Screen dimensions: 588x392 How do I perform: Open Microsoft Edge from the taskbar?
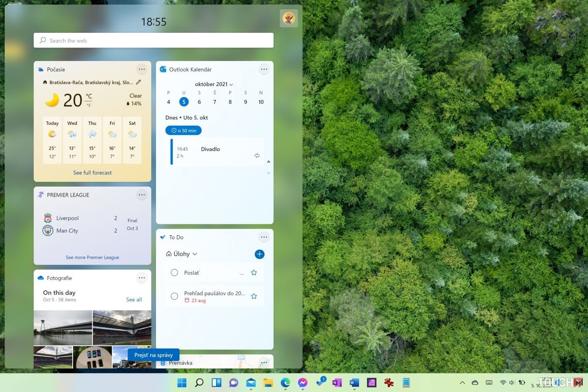click(286, 383)
